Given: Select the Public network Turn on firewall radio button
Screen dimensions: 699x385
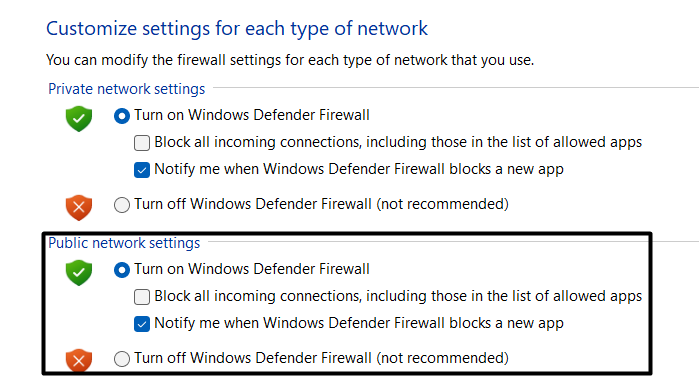Looking at the screenshot, I should click(122, 270).
